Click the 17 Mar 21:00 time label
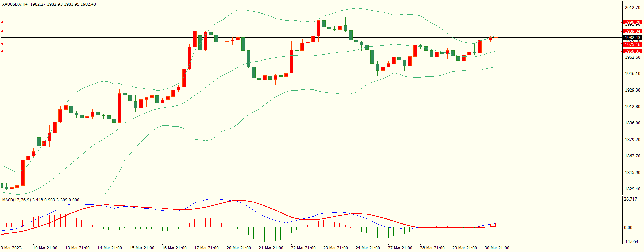644x252 pixels. (x=206, y=248)
